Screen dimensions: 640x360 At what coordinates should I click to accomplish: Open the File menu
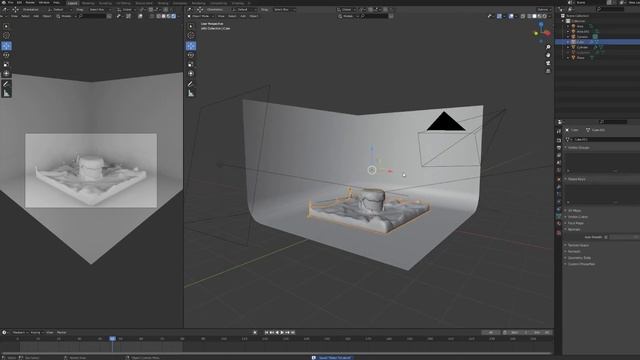coord(10,2)
